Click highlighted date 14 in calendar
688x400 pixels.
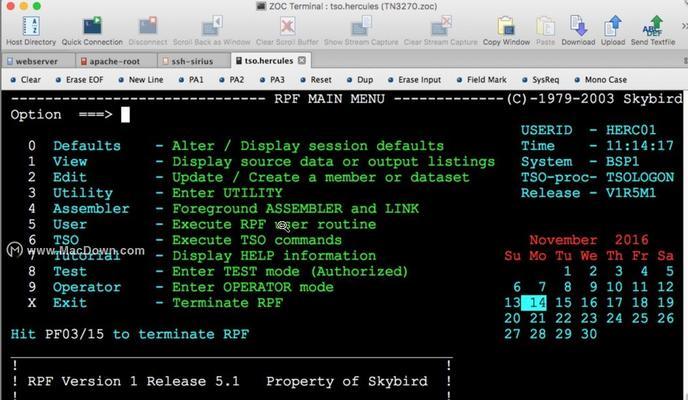pyautogui.click(x=534, y=303)
